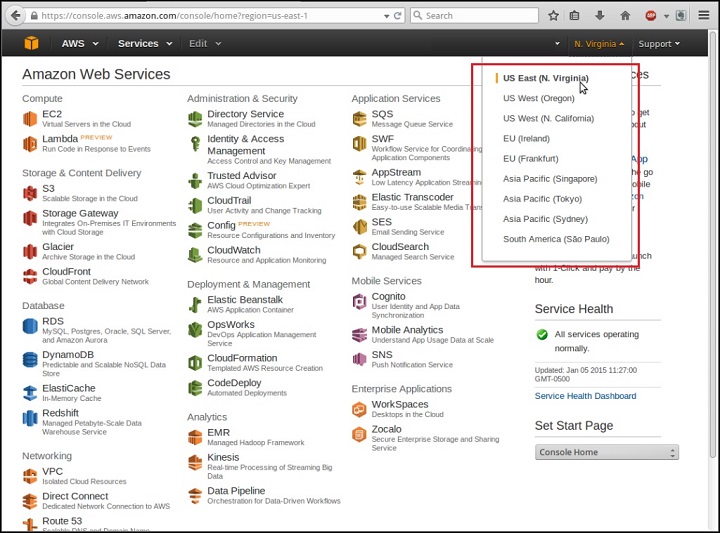720x533 pixels.
Task: Click the browser bookmark star icon
Action: coord(553,16)
